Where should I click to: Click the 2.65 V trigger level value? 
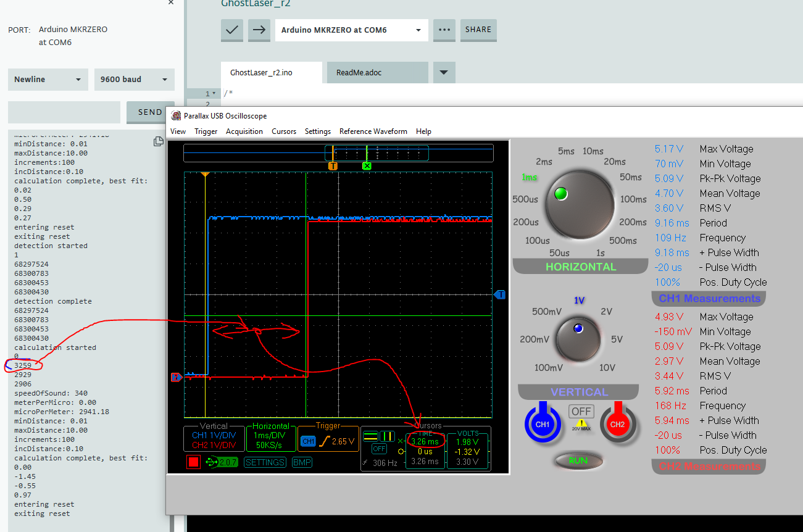[343, 441]
